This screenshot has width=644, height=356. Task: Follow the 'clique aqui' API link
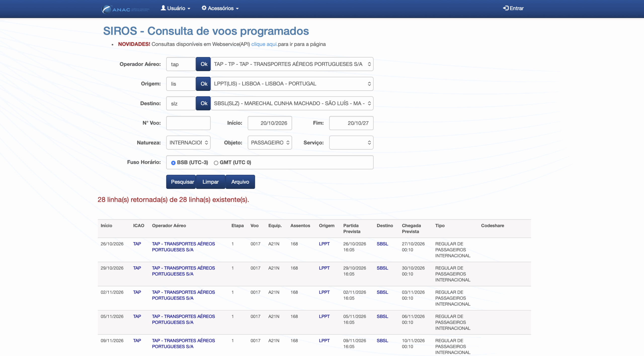click(264, 44)
